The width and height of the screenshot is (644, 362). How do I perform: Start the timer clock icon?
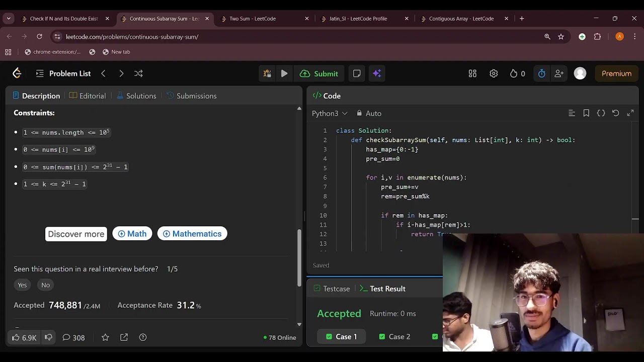(541, 73)
